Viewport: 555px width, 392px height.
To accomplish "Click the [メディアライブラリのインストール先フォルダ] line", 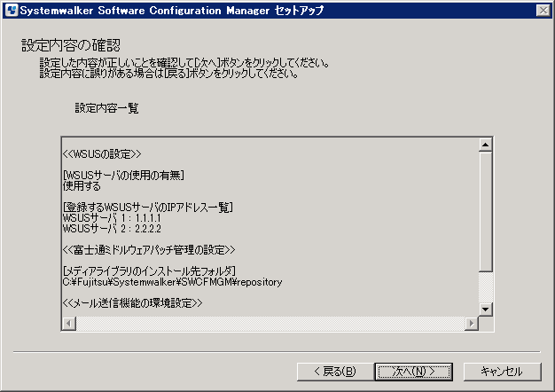I will point(149,271).
